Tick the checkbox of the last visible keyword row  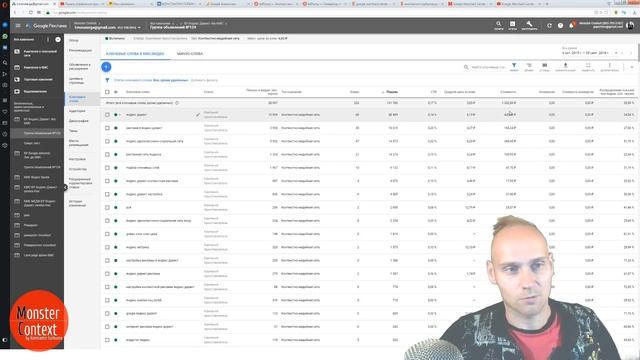click(107, 340)
